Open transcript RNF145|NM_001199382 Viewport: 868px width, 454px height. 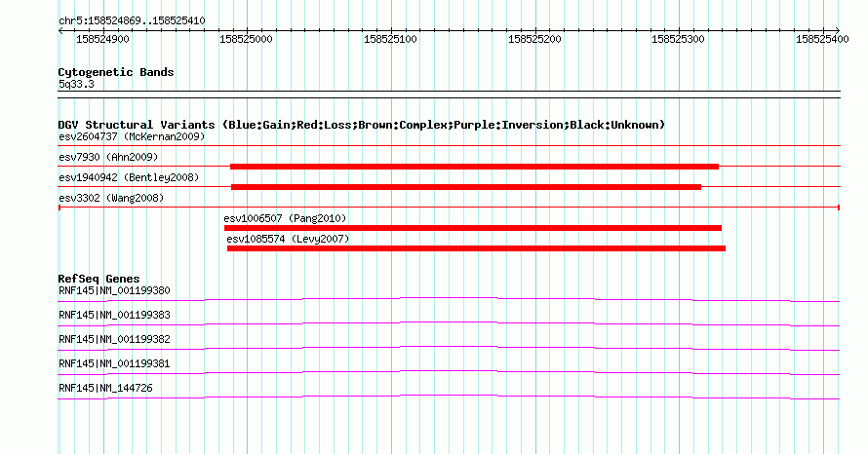114,340
